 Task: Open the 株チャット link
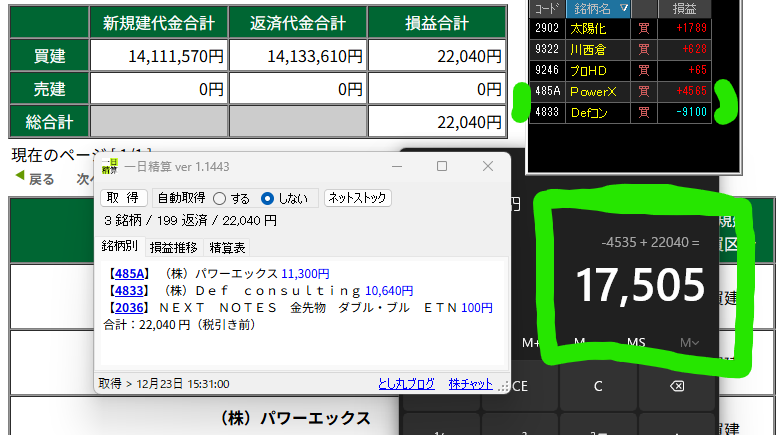tap(470, 383)
